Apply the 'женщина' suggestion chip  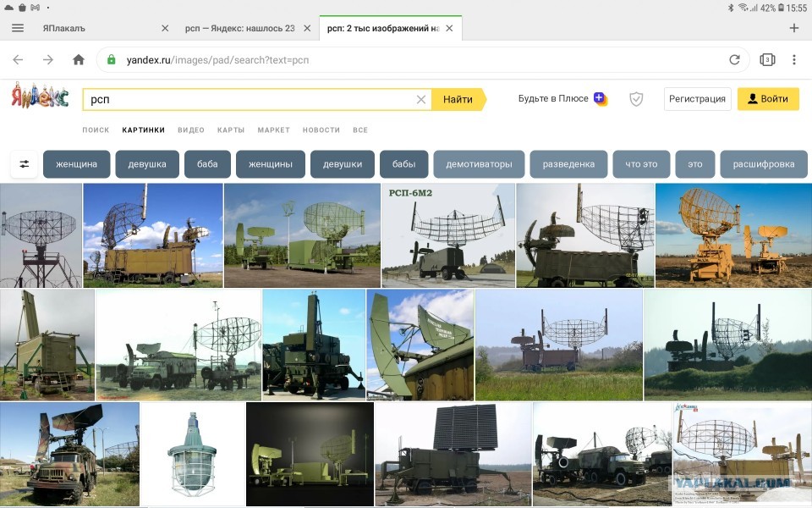77,164
